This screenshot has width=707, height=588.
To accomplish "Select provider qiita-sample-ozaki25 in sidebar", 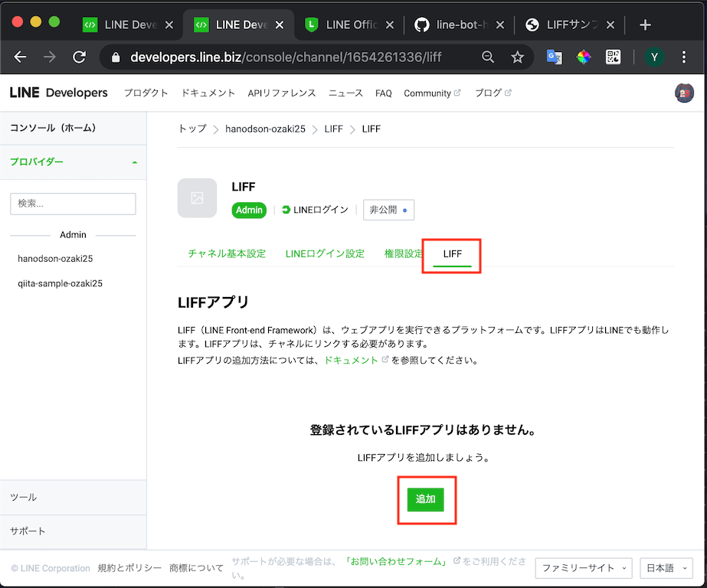I will click(x=60, y=283).
